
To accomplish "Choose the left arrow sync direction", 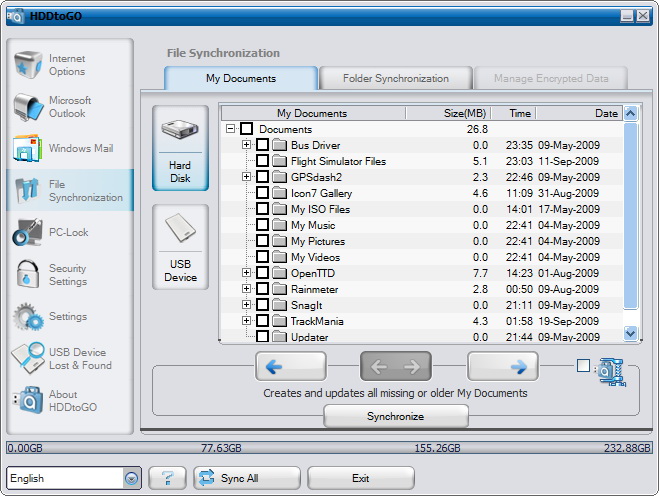I will [290, 367].
